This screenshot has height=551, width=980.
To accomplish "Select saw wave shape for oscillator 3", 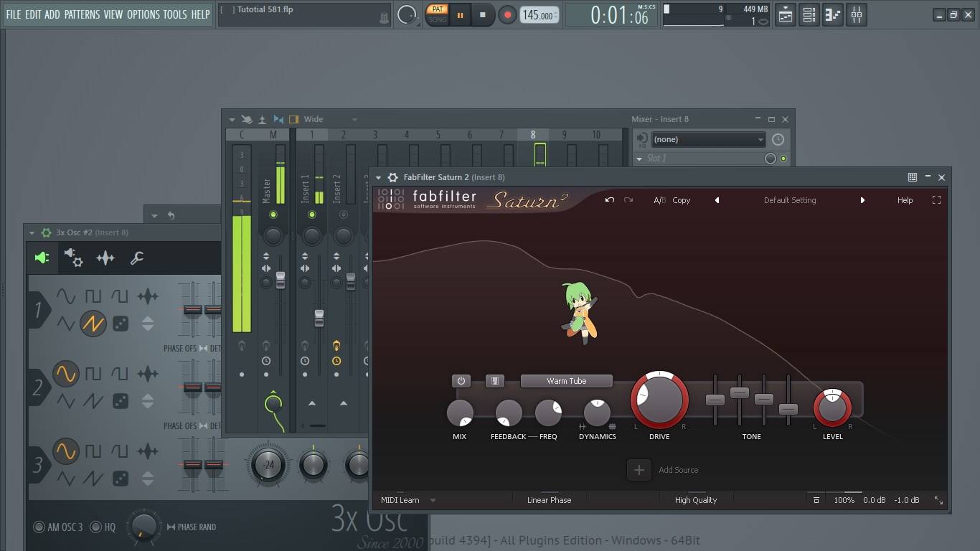I will (93, 479).
